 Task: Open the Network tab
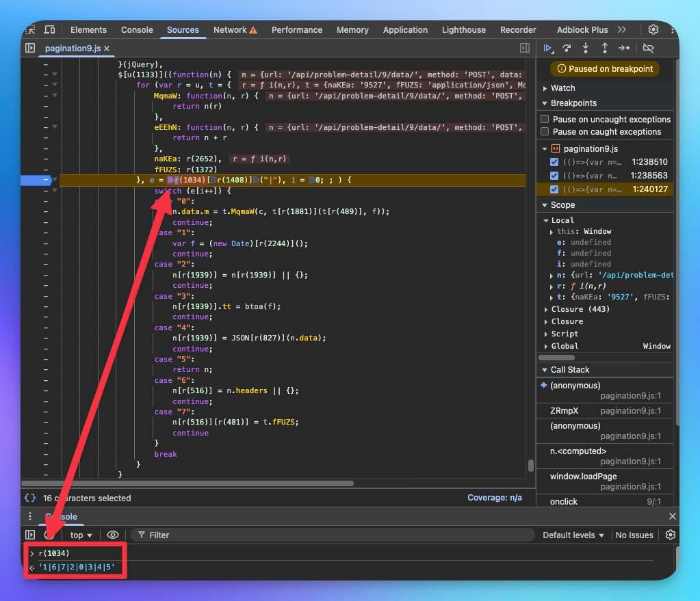[230, 30]
